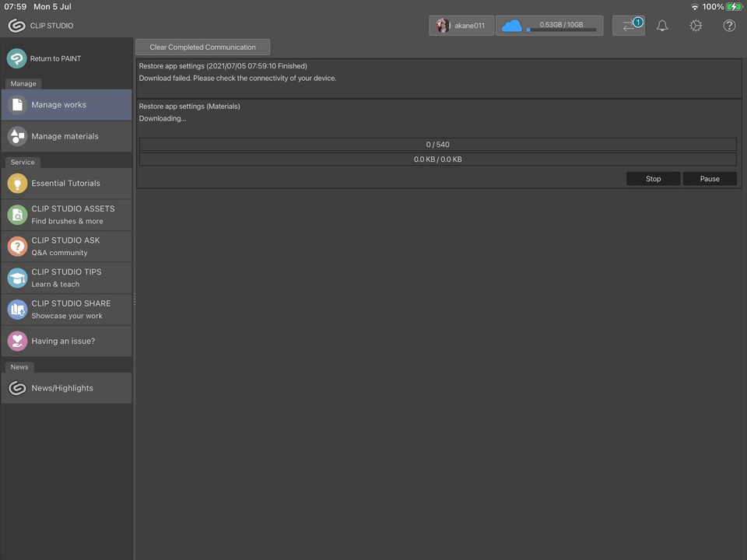Click the 'Find brushes & more' subtitle
Viewport: 747px width, 560px height.
(67, 221)
